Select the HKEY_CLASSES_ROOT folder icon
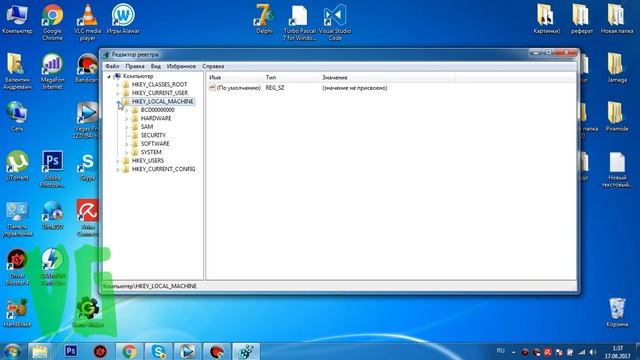 [x=126, y=84]
